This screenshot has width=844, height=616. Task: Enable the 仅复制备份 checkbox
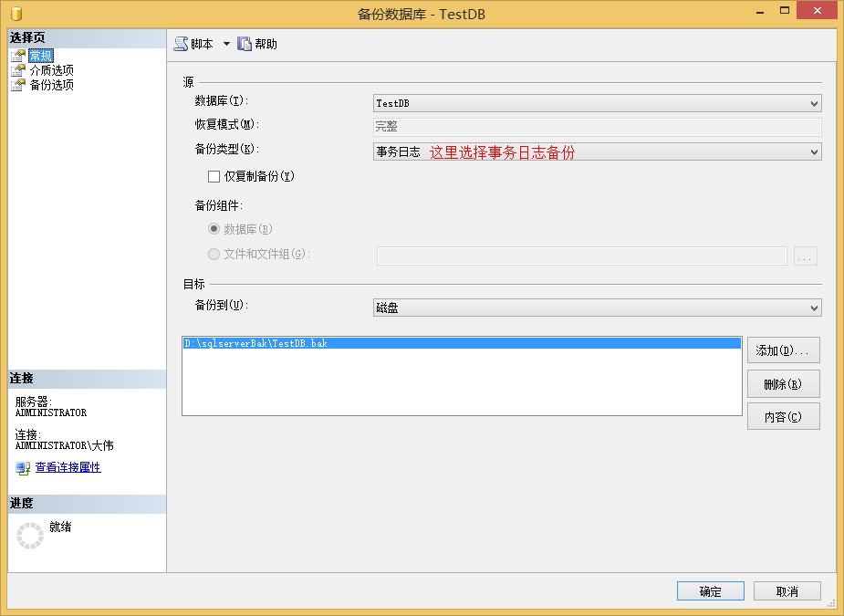(214, 177)
